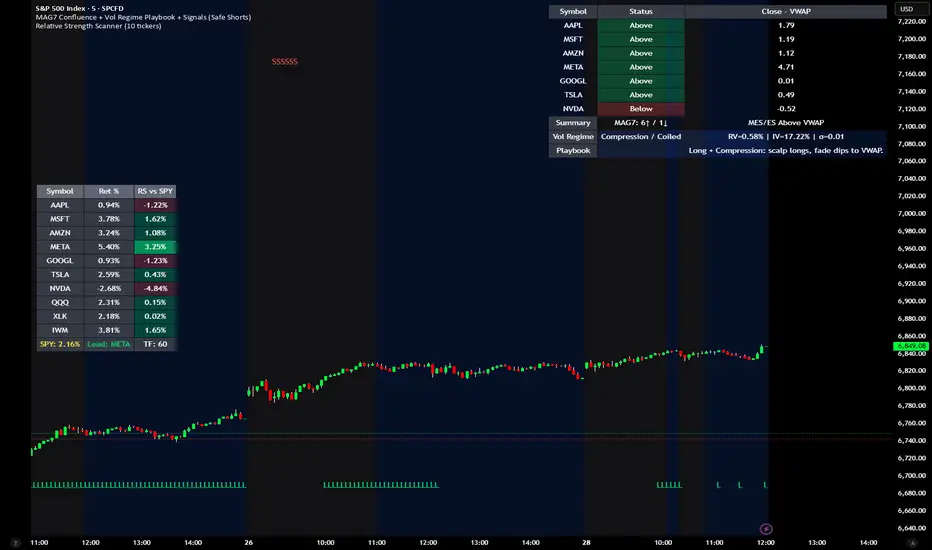Click the 7,000.00 price scale label
Viewport: 932px width, 550px height.
(912, 213)
